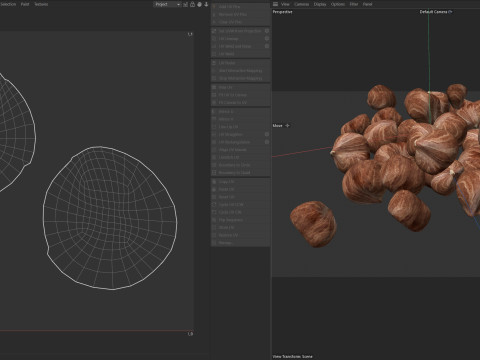
Task: Open settings gear for Set UVW from Projection
Action: 267,31
